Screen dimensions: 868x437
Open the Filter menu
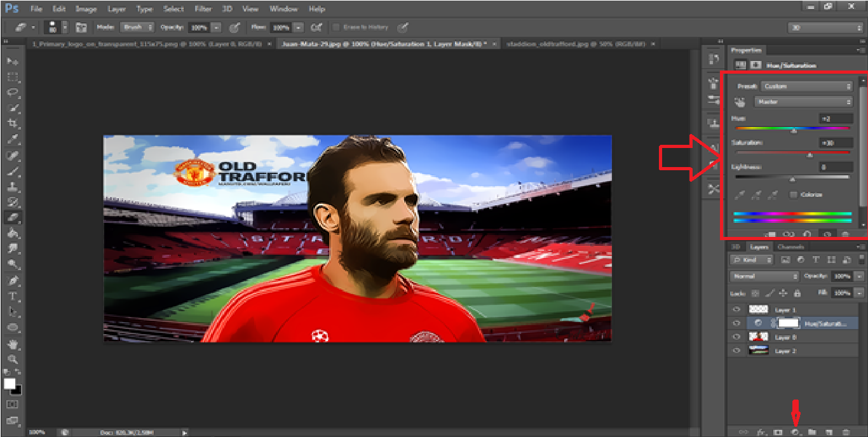click(203, 9)
